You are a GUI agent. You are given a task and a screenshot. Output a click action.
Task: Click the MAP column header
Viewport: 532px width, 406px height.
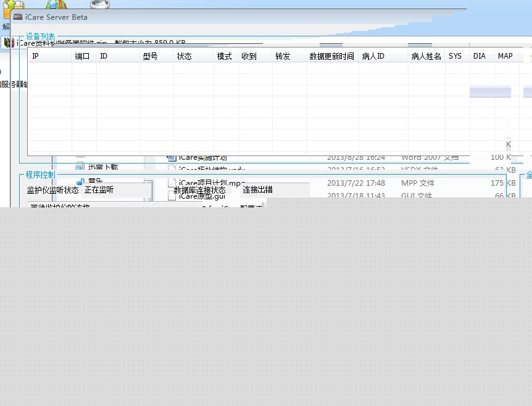point(507,56)
